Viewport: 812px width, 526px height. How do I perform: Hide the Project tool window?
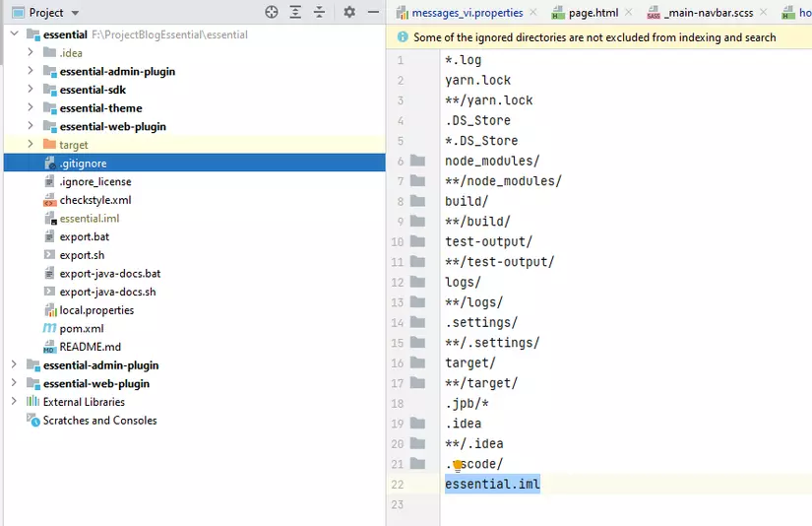pyautogui.click(x=374, y=12)
